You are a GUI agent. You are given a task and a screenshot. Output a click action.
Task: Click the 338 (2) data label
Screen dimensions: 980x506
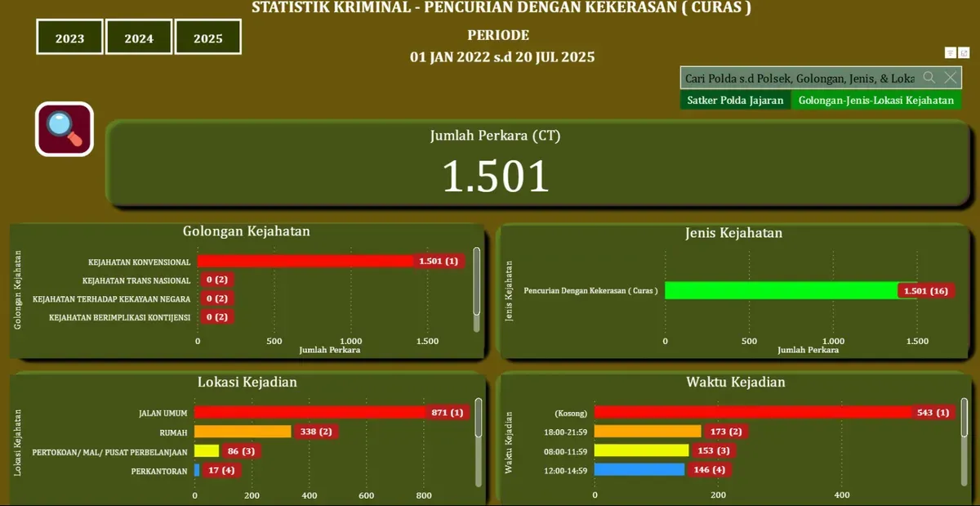tap(316, 432)
